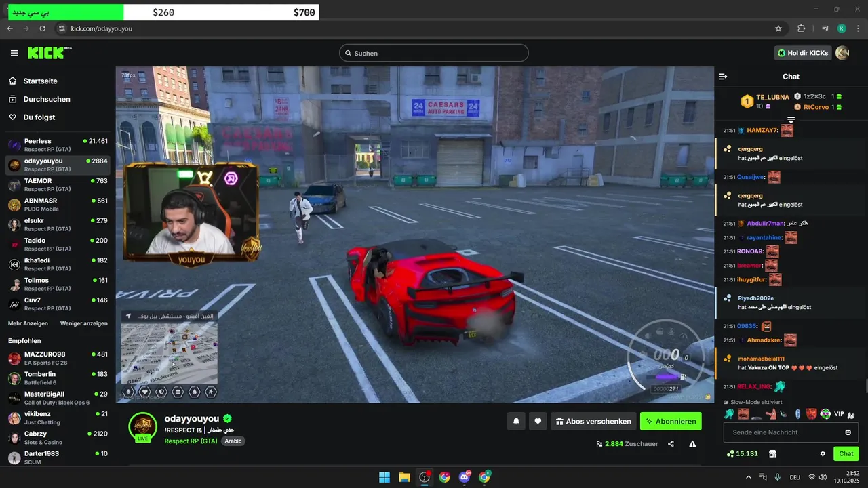This screenshot has height=488, width=868.
Task: Click odayyouyou streamer avatar with LIVE badge
Action: click(142, 426)
